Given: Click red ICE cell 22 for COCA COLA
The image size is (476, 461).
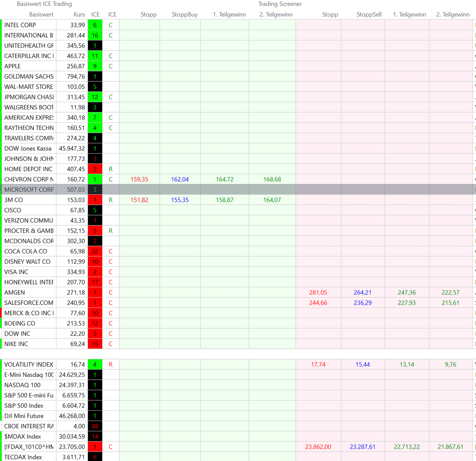Looking at the screenshot, I should (95, 251).
